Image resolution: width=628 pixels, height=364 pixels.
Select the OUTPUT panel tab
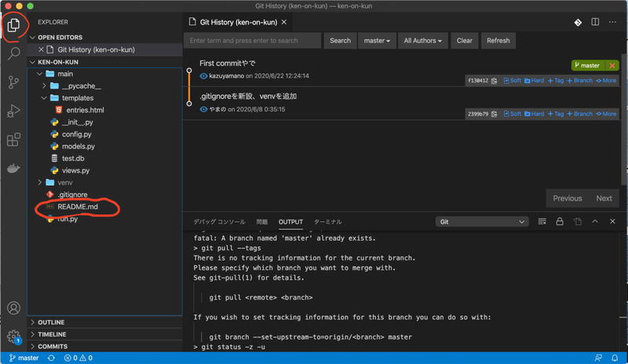click(x=290, y=222)
